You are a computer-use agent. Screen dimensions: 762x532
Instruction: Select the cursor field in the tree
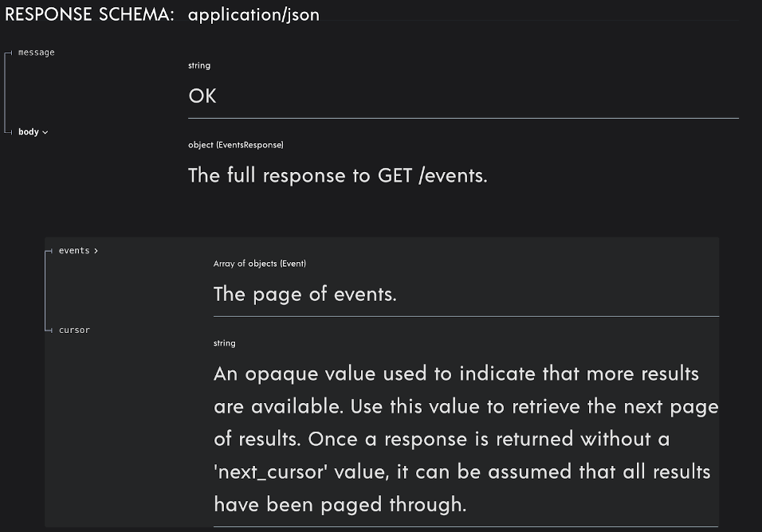pos(74,329)
